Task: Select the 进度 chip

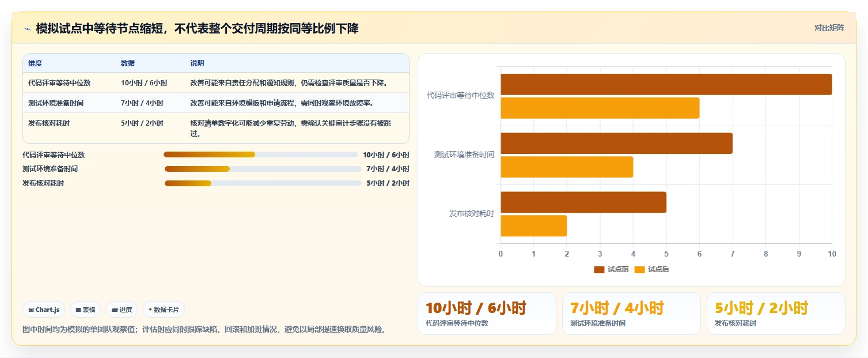Action: pyautogui.click(x=122, y=310)
